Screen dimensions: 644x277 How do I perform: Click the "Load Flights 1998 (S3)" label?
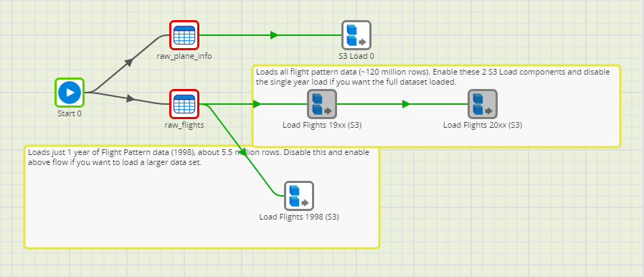click(x=299, y=217)
